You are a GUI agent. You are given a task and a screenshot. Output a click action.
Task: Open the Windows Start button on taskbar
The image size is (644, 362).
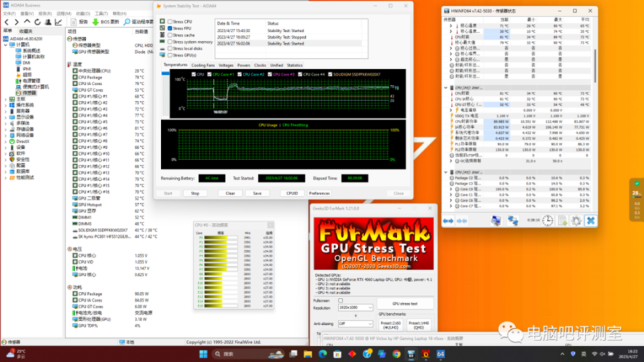[x=203, y=354]
